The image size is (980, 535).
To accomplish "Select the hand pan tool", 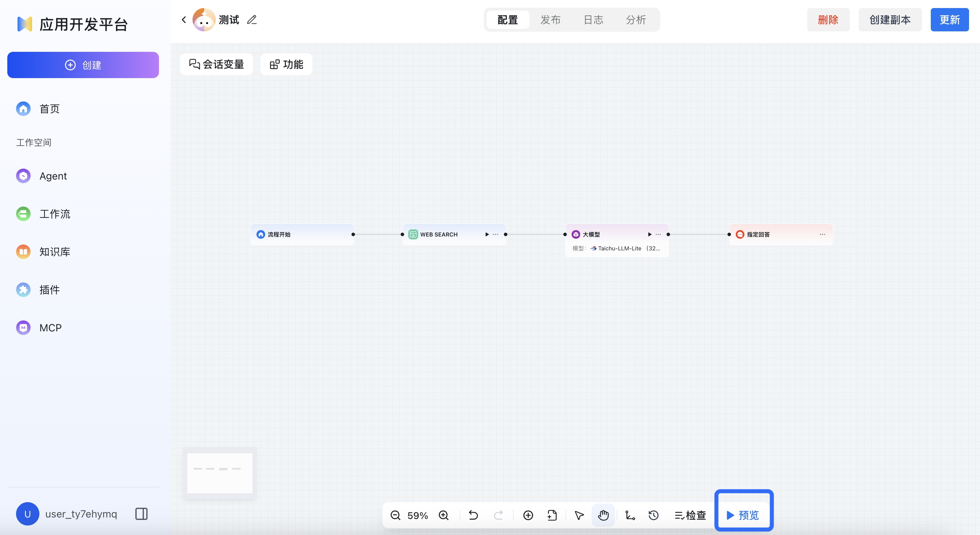I will pyautogui.click(x=603, y=515).
